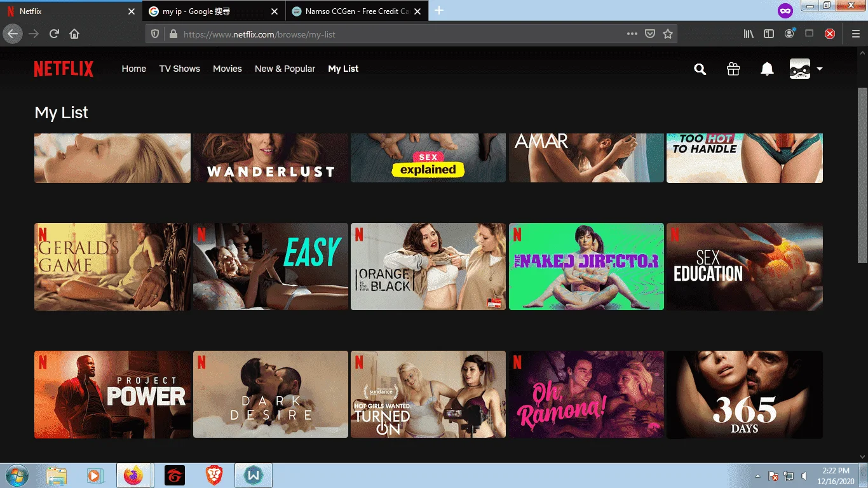The height and width of the screenshot is (488, 868).
Task: Switch to the my ip Google tab
Action: coord(214,11)
